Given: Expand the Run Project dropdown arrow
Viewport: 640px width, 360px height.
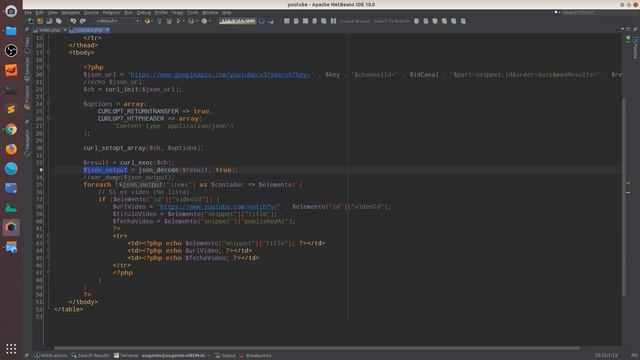Looking at the screenshot, I should (x=184, y=21).
